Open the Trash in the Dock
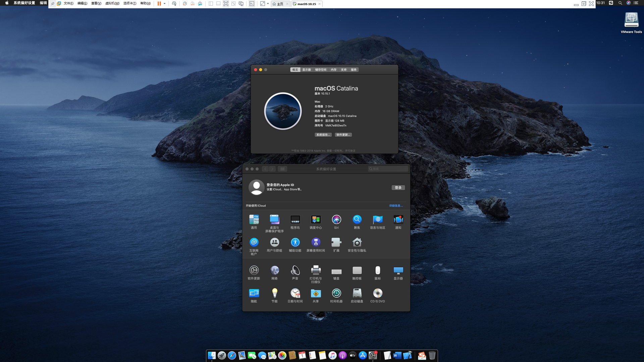 tap(432, 355)
